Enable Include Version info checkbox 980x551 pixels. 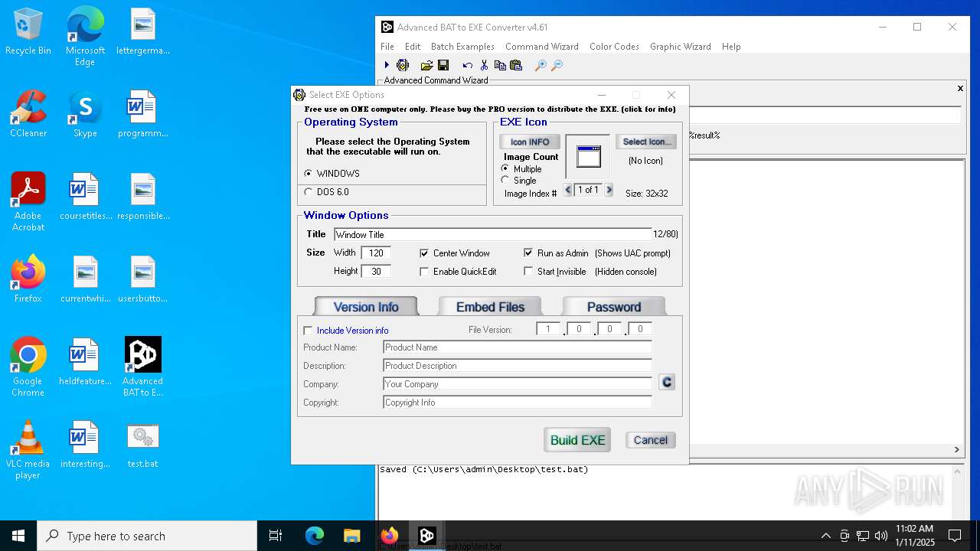pyautogui.click(x=308, y=331)
